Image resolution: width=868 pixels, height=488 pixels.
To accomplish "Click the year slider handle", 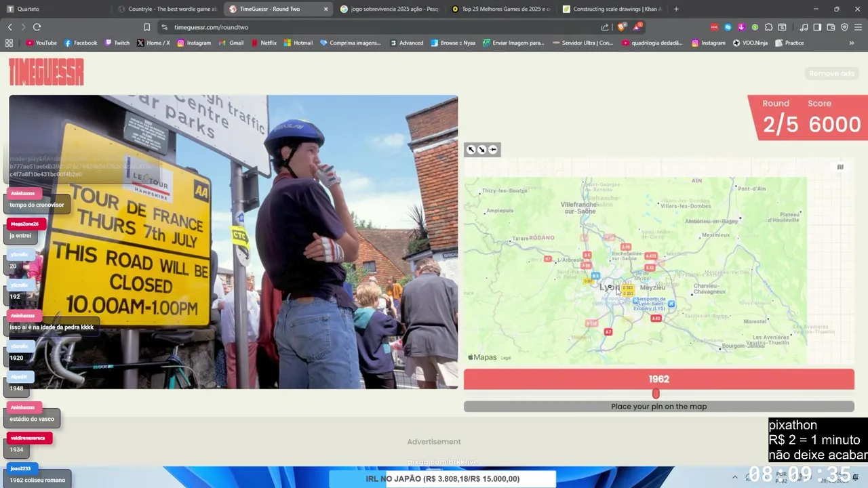I will (656, 394).
